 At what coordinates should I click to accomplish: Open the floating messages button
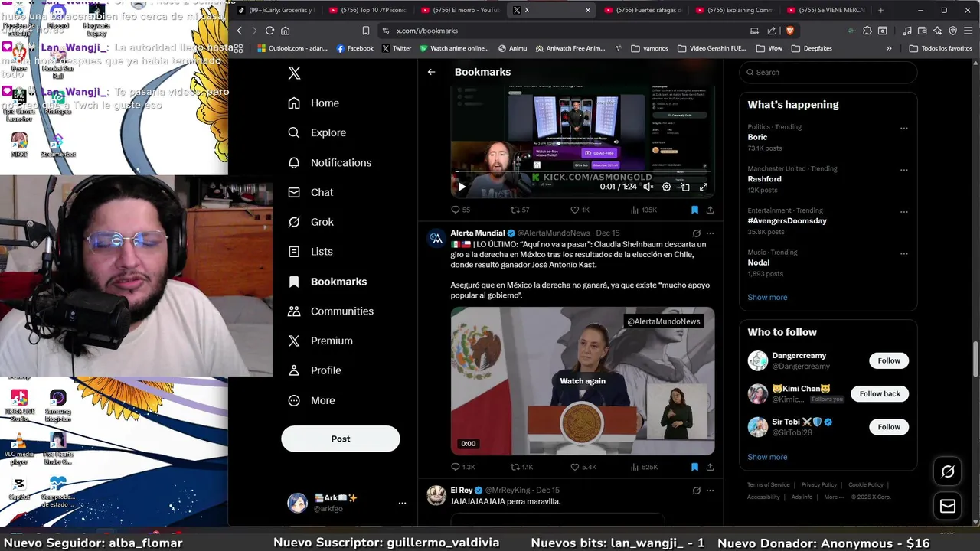coord(948,506)
